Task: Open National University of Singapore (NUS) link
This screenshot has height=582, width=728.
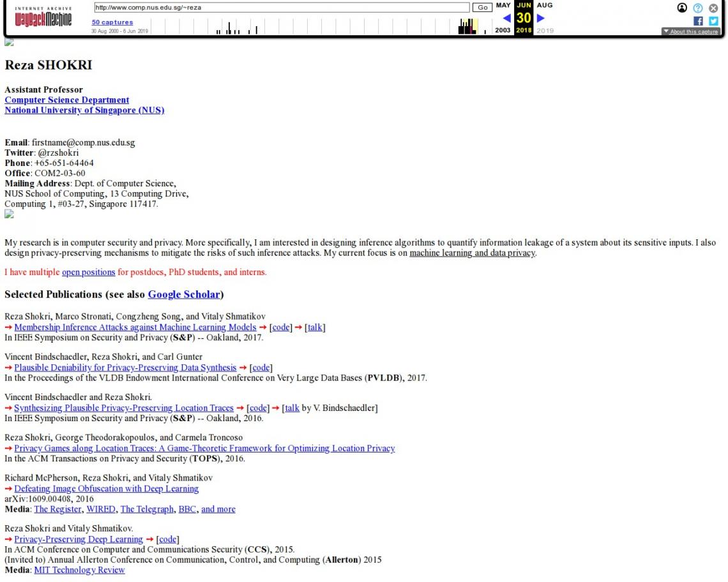Action: click(x=84, y=110)
